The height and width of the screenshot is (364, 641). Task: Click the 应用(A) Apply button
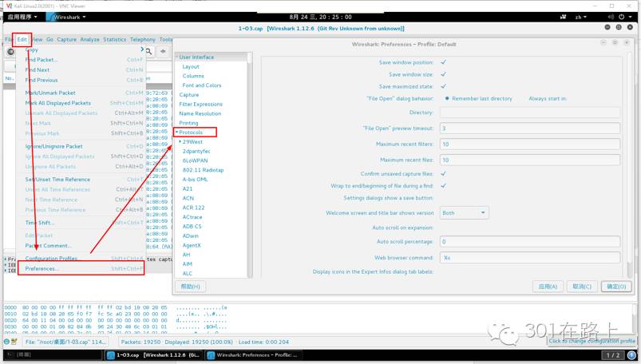548,286
